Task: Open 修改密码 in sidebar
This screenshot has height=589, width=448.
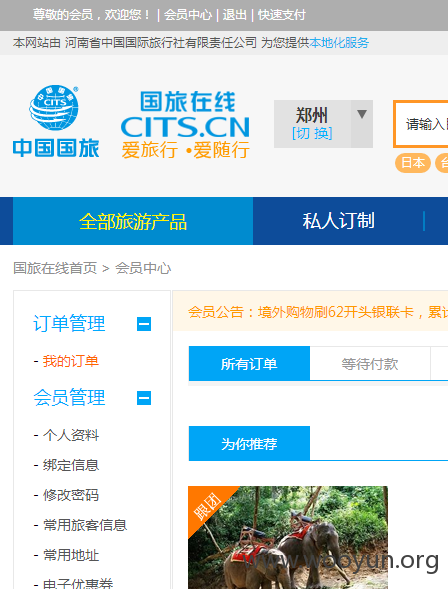Action: click(71, 495)
